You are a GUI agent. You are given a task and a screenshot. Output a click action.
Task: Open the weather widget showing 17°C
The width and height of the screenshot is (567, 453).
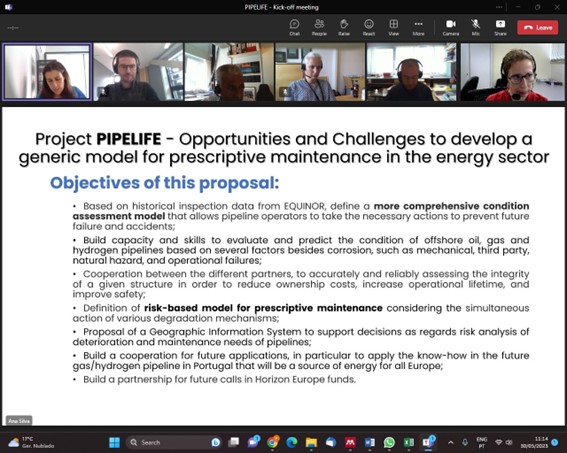click(31, 442)
